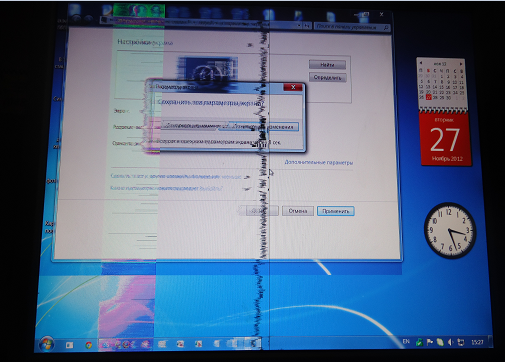Click the network tray icon beside the clock
Screen dimensions: 505x362
click(461, 342)
